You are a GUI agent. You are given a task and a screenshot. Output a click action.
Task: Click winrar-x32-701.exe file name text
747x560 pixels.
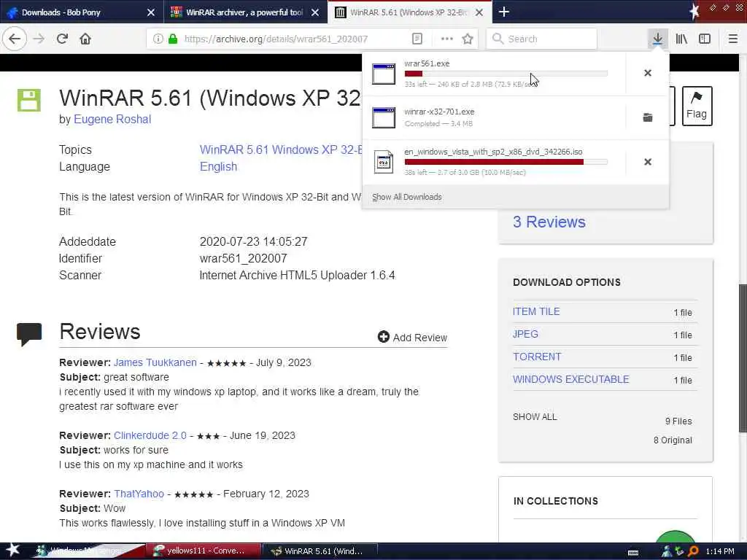[439, 112]
